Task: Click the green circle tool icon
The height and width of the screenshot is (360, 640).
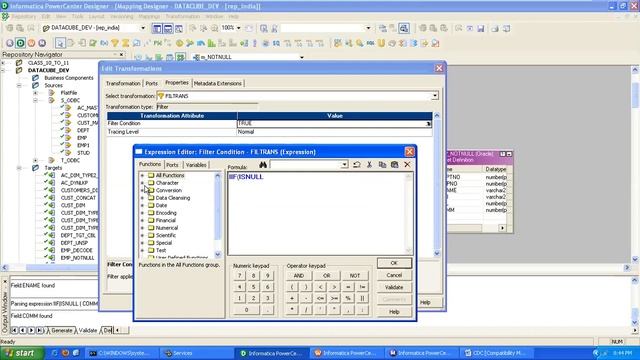Action: click(x=20, y=43)
